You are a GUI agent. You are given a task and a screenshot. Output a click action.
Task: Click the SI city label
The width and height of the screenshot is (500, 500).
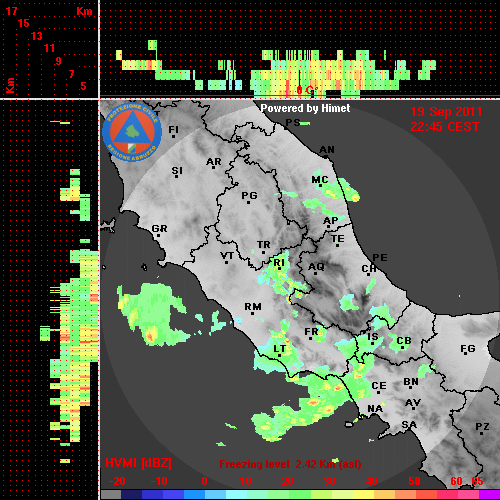click(177, 171)
